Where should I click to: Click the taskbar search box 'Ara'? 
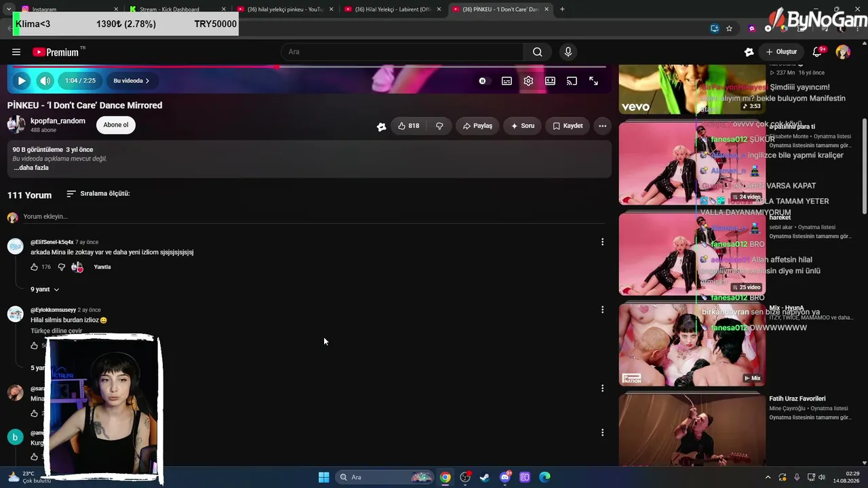pyautogui.click(x=385, y=477)
